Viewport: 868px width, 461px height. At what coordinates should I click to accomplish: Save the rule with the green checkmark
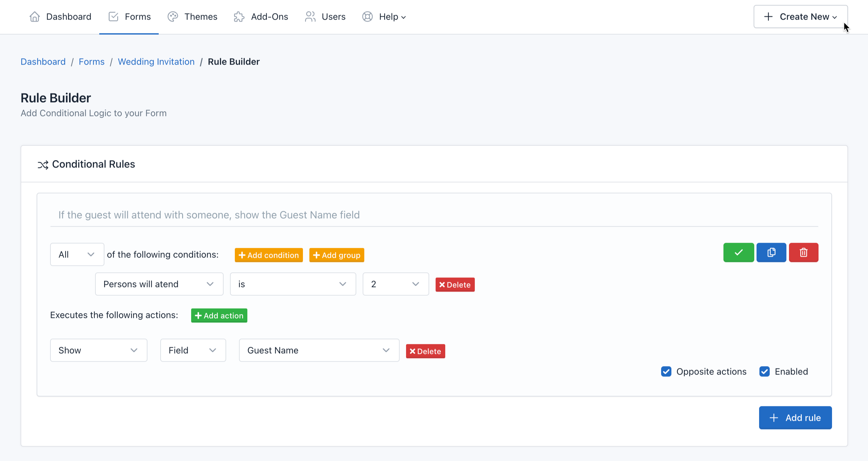click(x=738, y=252)
